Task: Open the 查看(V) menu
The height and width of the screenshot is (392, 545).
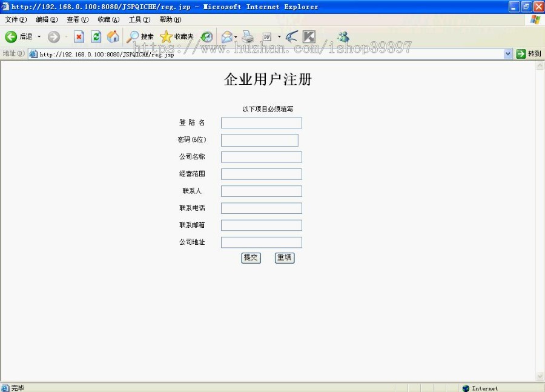Action: (78, 20)
